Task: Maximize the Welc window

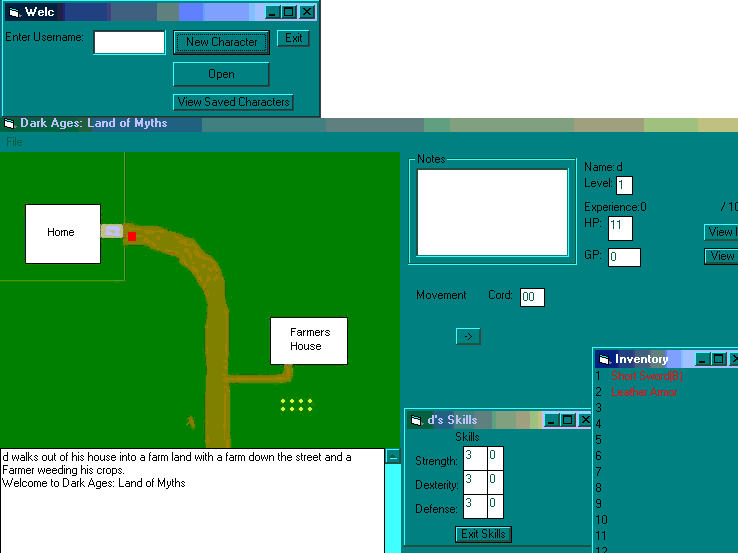Action: tap(289, 12)
